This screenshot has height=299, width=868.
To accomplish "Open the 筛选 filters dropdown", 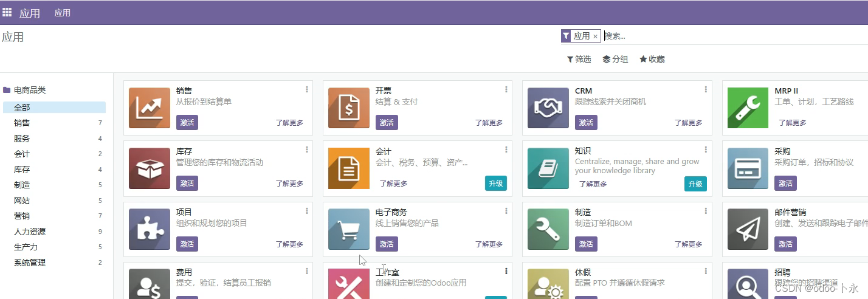I will click(579, 59).
